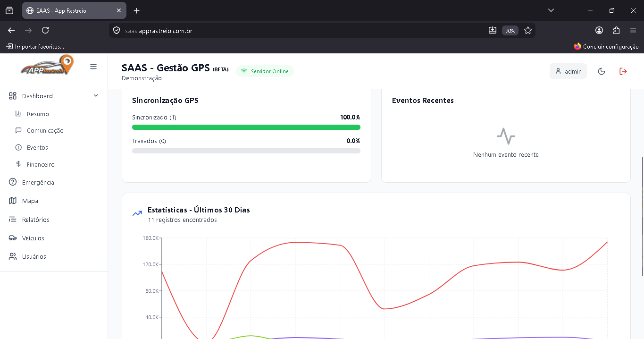644x339 pixels.
Task: Click the wifi icon in Servidor Online badge
Action: (244, 71)
